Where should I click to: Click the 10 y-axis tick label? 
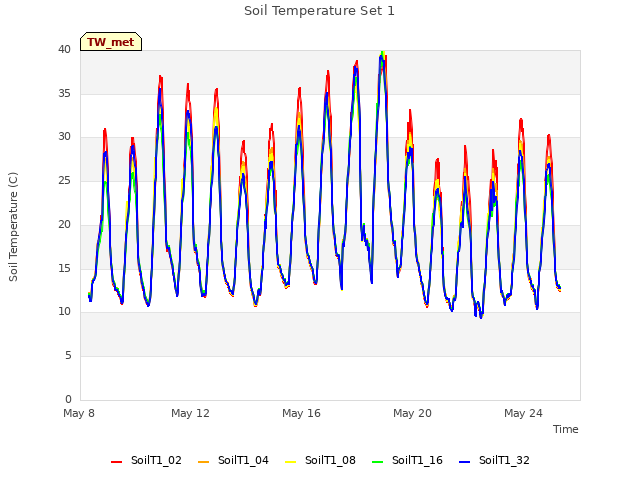tap(64, 312)
